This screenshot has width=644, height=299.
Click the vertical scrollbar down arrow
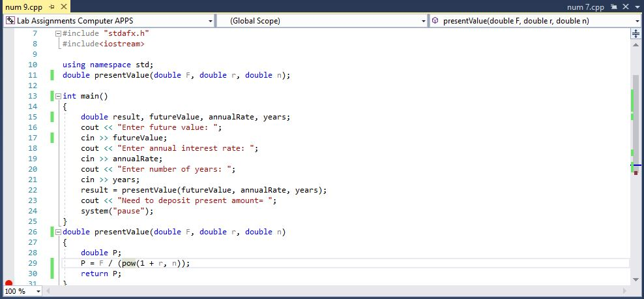tap(636, 281)
